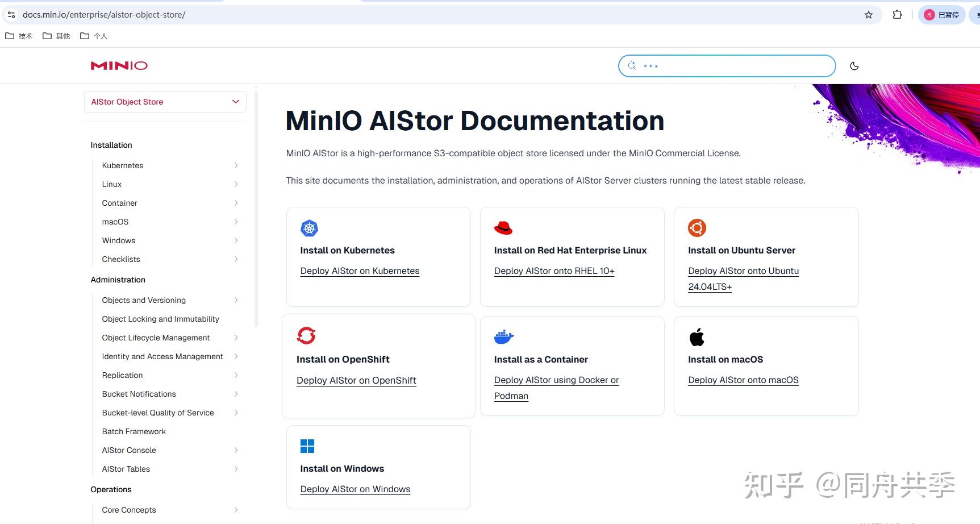Click the Docker whale icon
The width and height of the screenshot is (980, 524).
coord(504,337)
